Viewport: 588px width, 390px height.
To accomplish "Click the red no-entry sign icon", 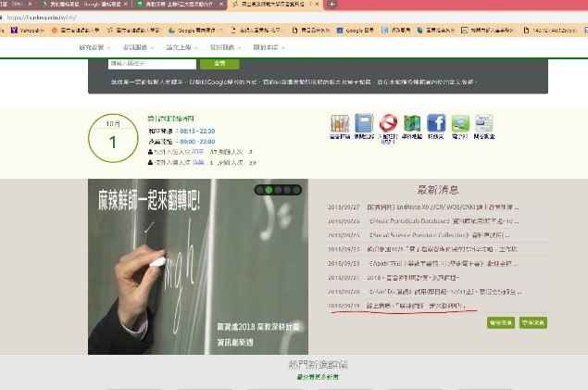I will click(388, 123).
